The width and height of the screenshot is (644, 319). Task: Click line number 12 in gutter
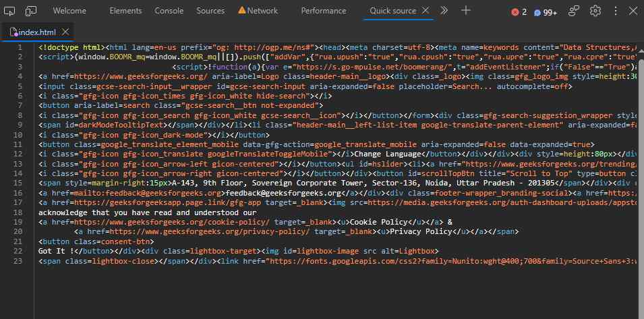18,154
